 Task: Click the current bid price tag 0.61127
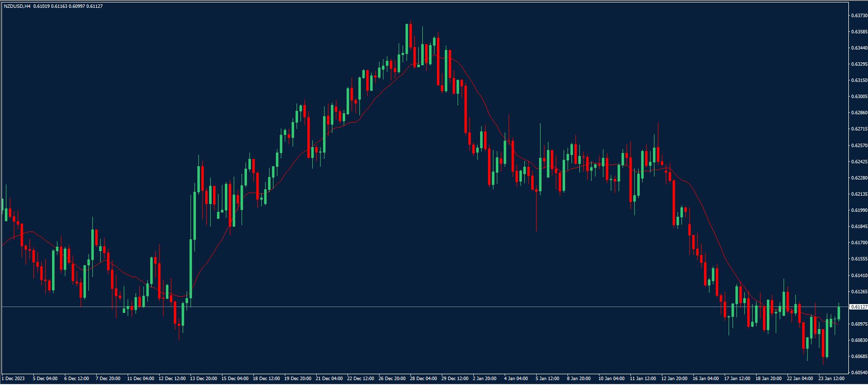point(858,307)
